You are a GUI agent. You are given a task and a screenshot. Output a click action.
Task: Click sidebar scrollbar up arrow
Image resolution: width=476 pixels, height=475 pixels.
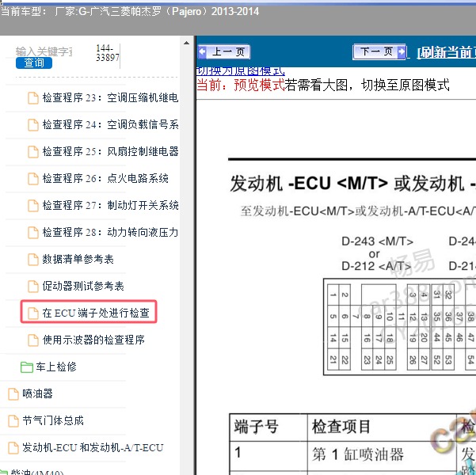(x=186, y=43)
